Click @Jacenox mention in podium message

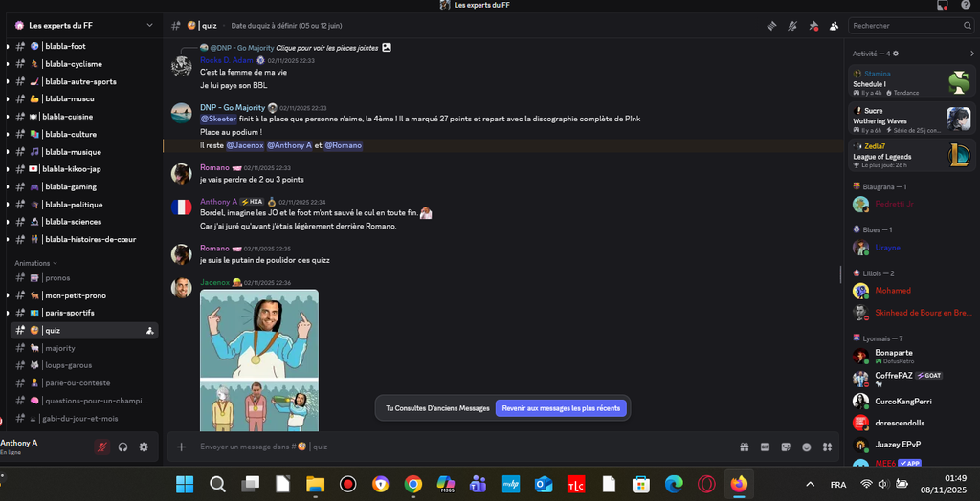pyautogui.click(x=244, y=145)
